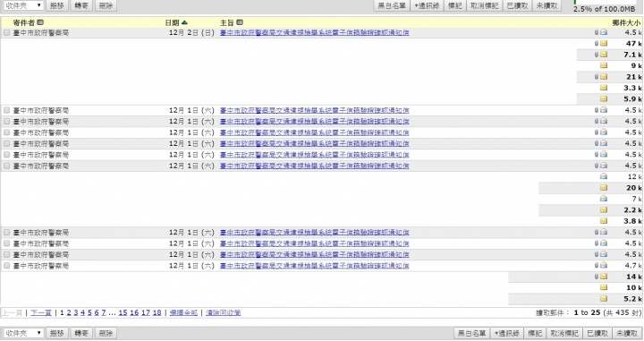The width and height of the screenshot is (644, 341).
Task: Click the attachment clip icon in the 4.7 k row
Action: point(597,266)
